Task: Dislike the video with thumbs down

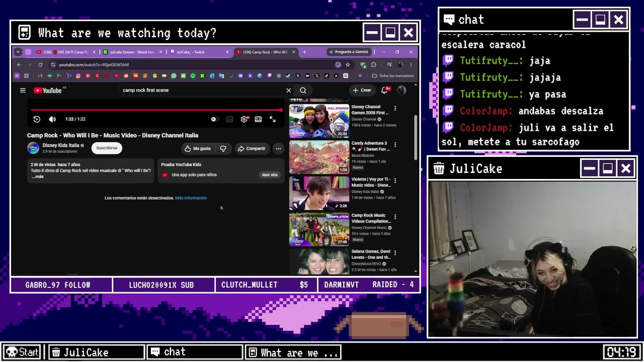Action: 223,149
